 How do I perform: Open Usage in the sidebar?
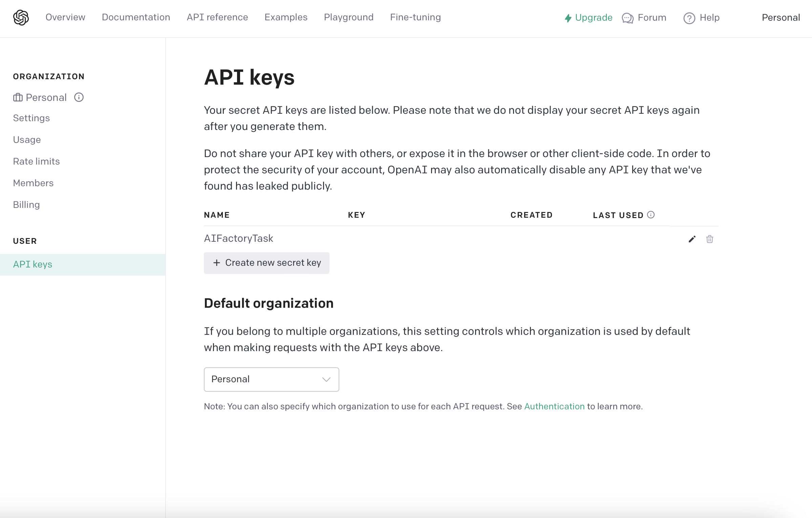27,139
